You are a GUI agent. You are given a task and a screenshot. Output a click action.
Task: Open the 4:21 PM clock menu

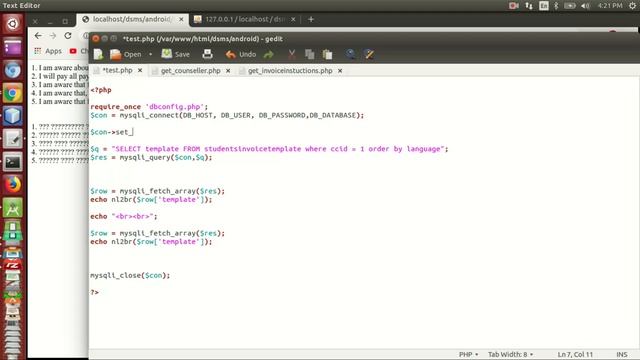coord(610,6)
